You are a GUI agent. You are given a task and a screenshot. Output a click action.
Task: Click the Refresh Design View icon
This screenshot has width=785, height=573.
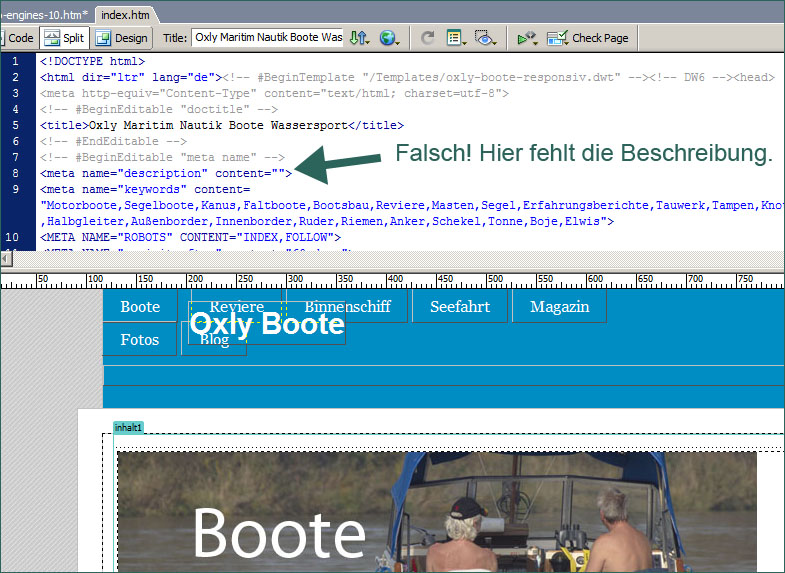[x=427, y=38]
